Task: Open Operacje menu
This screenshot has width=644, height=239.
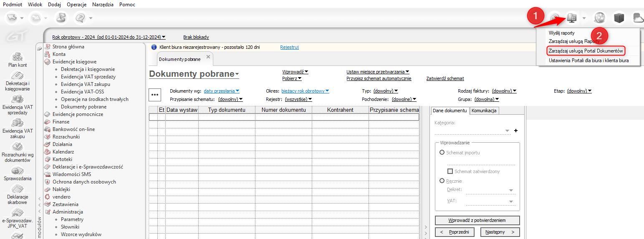Action: tap(77, 4)
